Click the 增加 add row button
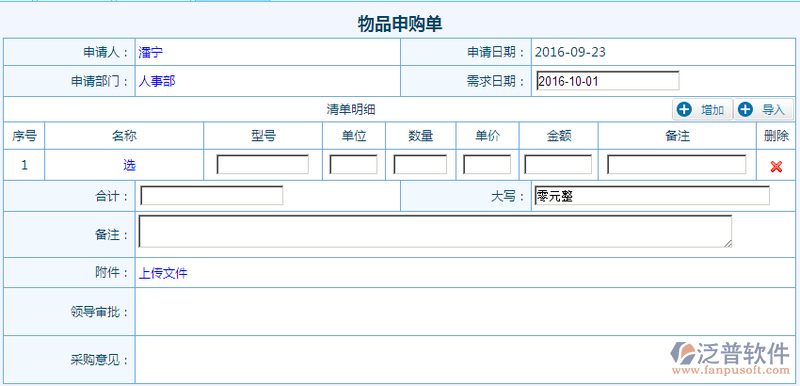The height and width of the screenshot is (386, 800). [702, 109]
